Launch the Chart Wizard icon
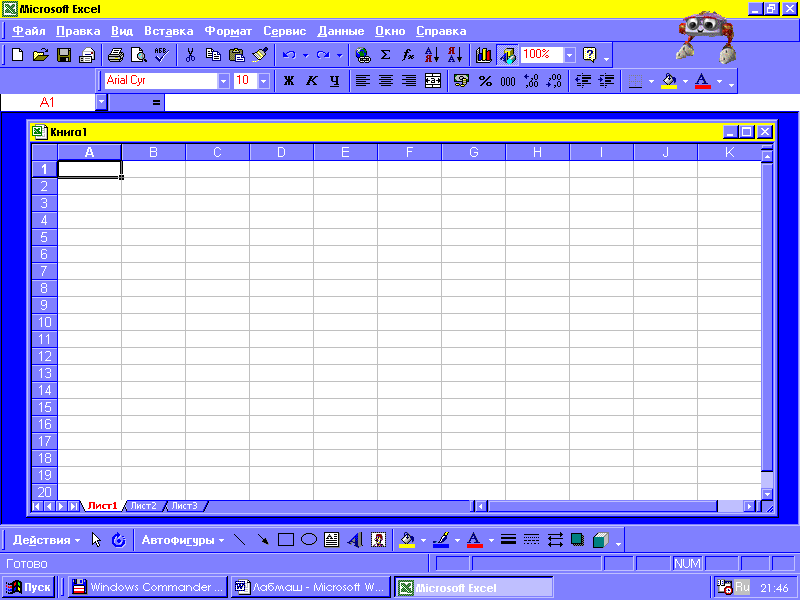 point(483,55)
